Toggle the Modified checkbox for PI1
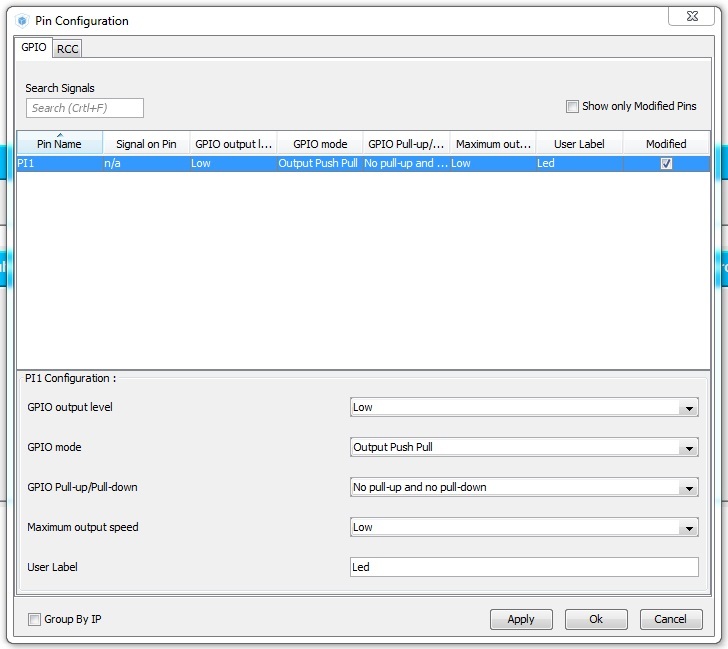Screen dimensions: 728x649 (x=666, y=163)
